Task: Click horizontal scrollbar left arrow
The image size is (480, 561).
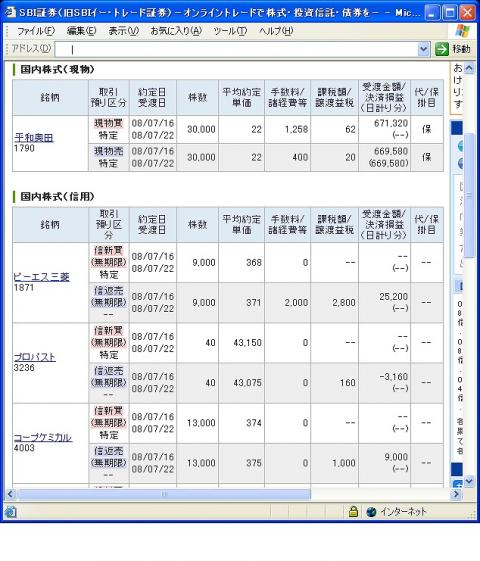Action: click(x=10, y=494)
